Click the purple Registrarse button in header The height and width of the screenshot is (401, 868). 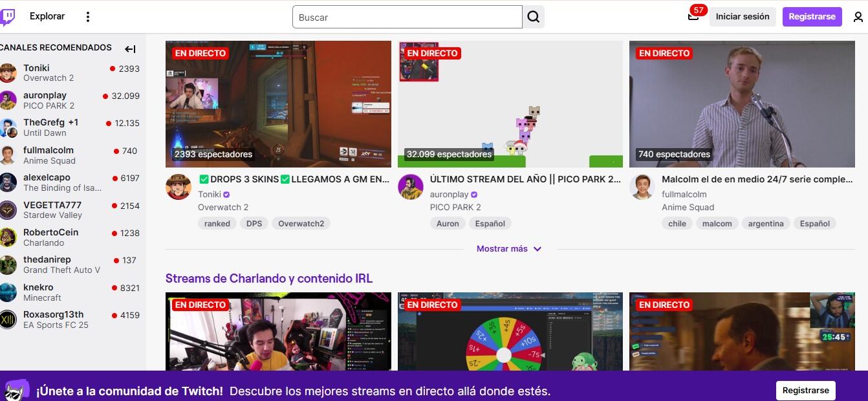(812, 17)
